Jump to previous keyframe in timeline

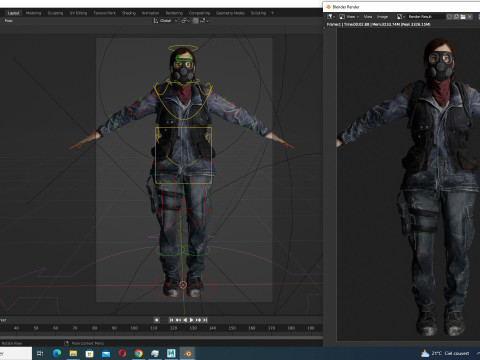point(178,320)
